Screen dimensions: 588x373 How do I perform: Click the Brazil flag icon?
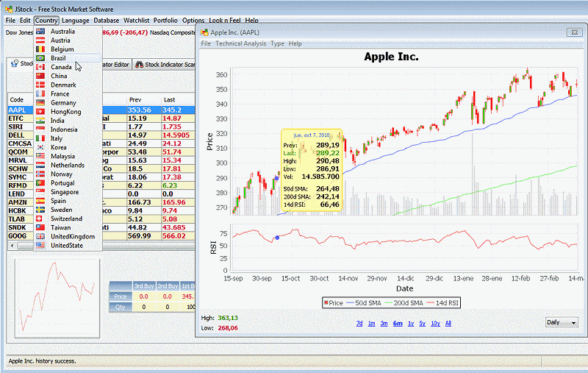tap(40, 58)
